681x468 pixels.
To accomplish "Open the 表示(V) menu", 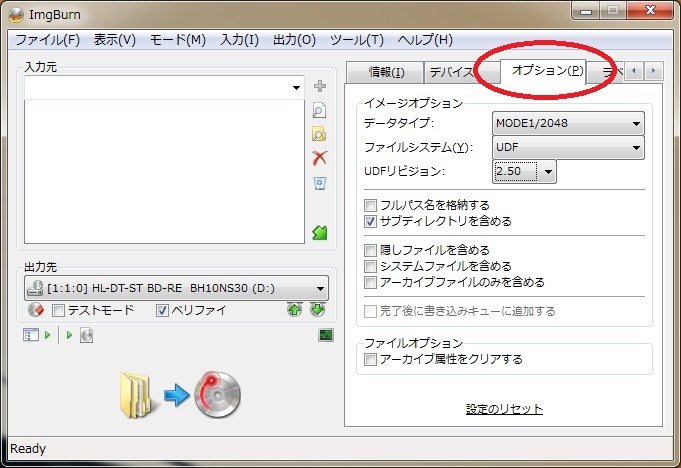I will coord(115,40).
